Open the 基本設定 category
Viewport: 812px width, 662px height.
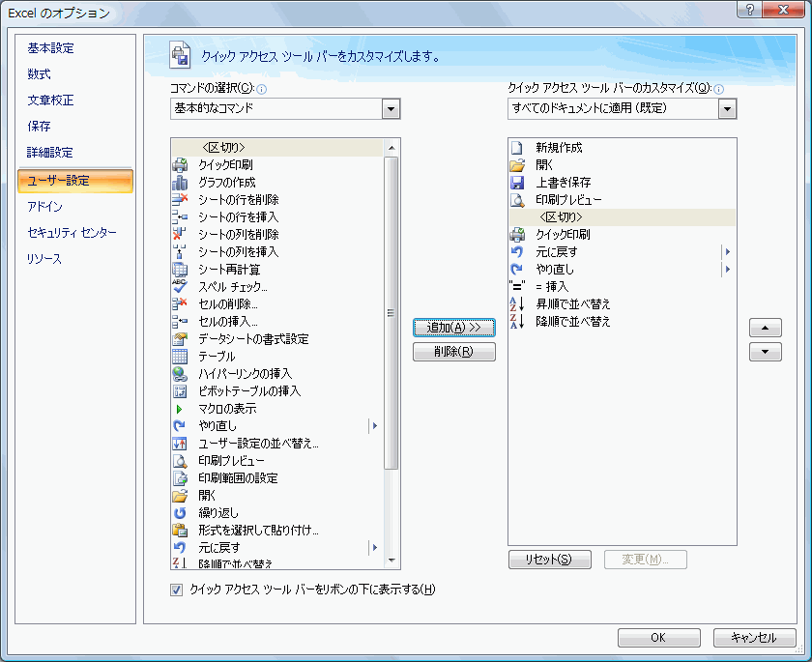[50, 48]
